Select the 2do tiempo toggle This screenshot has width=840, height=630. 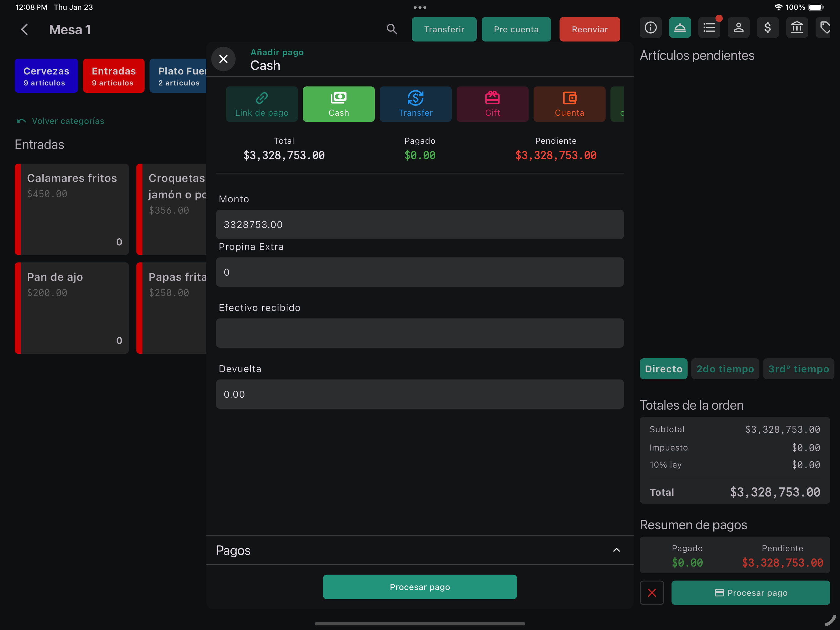(725, 369)
